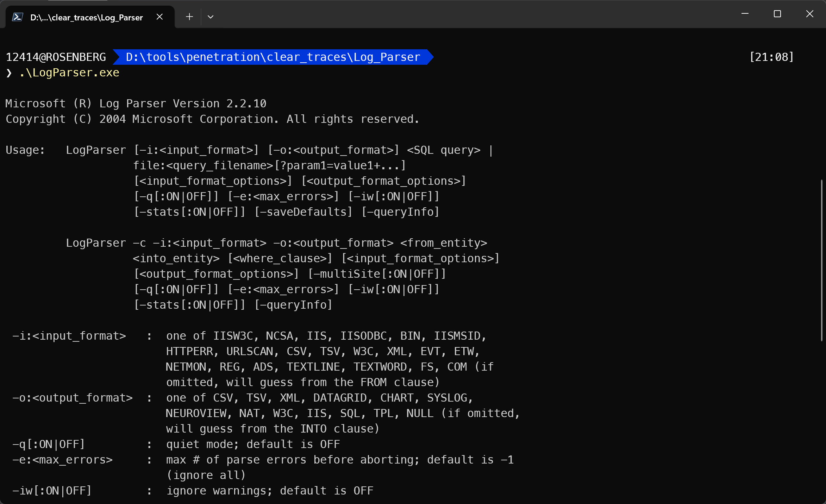Minimize the terminal window

click(745, 14)
